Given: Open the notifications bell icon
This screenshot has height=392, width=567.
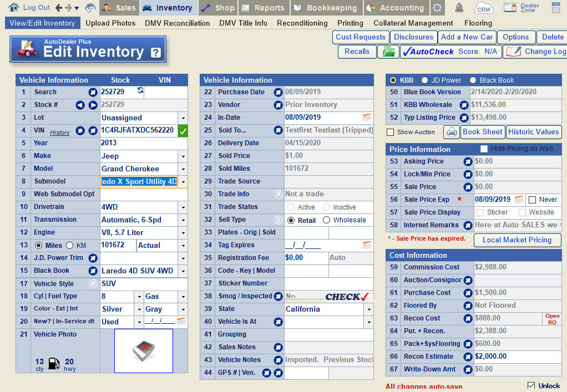Looking at the screenshot, I should tap(459, 7).
